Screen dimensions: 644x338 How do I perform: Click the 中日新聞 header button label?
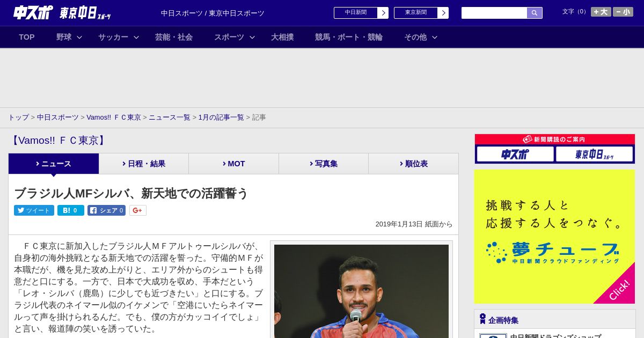pos(356,13)
